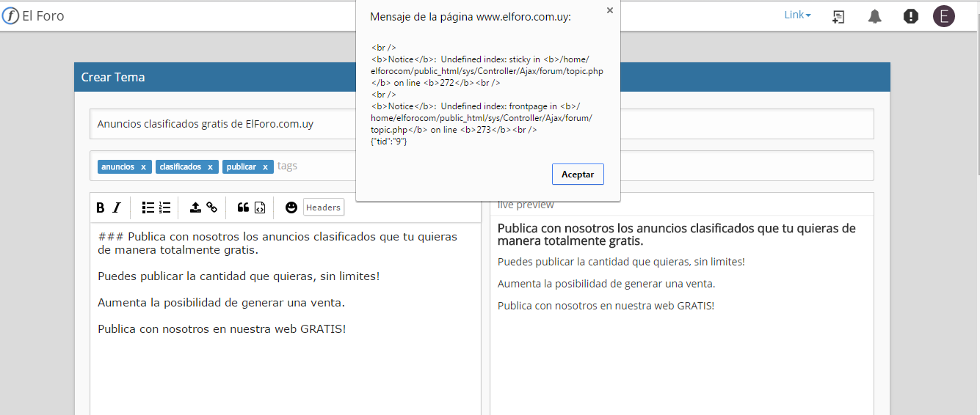This screenshot has width=980, height=415.
Task: Open the user avatar E menu
Action: tap(944, 16)
